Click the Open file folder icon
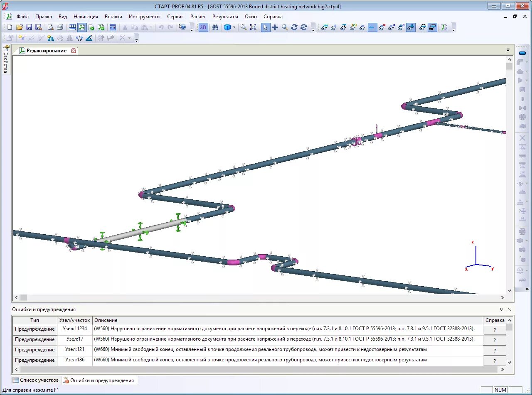 (19, 27)
